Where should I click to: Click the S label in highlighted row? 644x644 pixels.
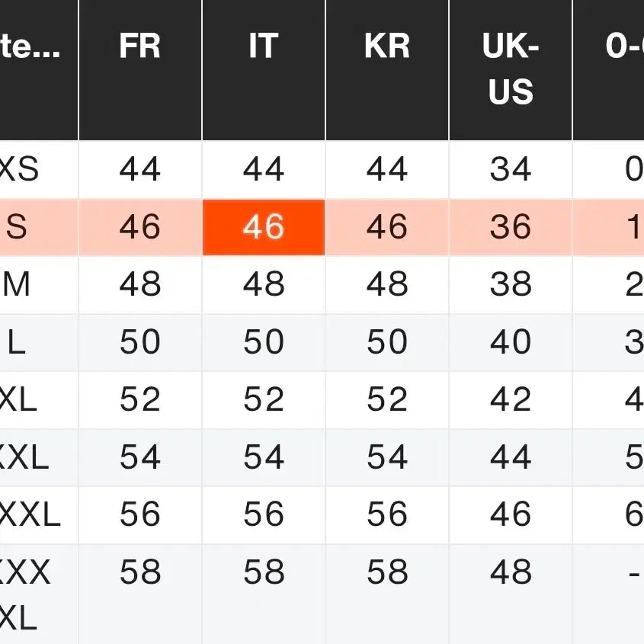click(x=17, y=227)
